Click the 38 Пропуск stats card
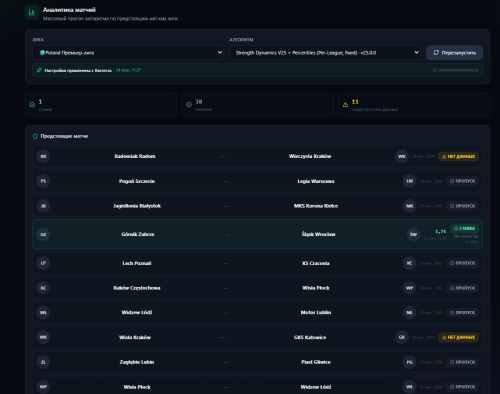500x394 pixels. coord(257,105)
